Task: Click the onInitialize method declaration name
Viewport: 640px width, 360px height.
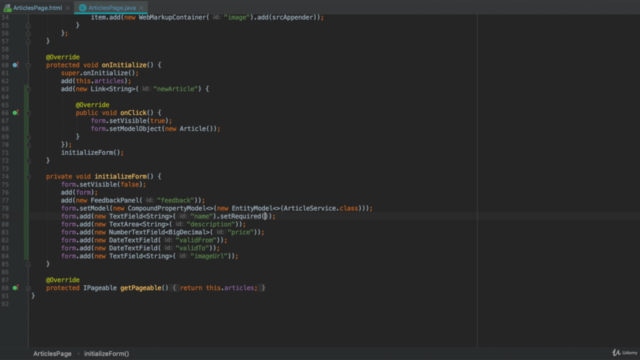Action: tap(124, 65)
